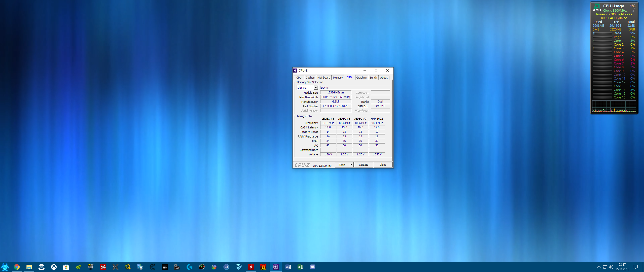Click the Validate button
644x272 pixels.
pos(364,165)
